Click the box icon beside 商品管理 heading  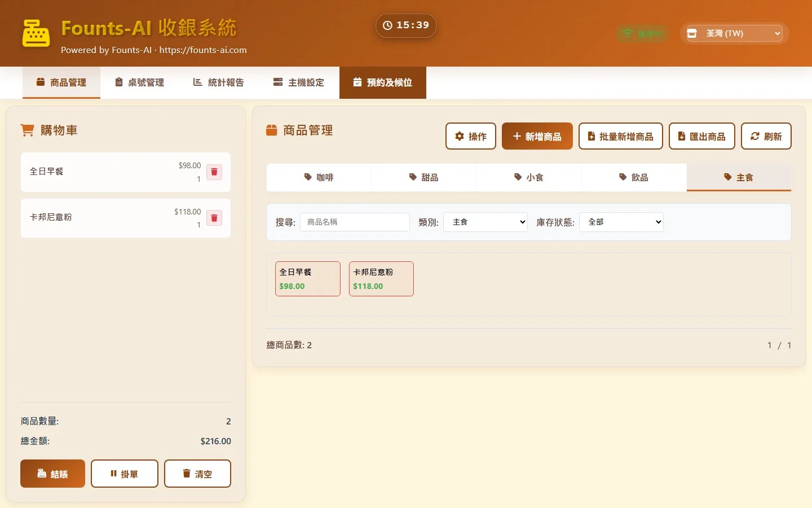[271, 130]
